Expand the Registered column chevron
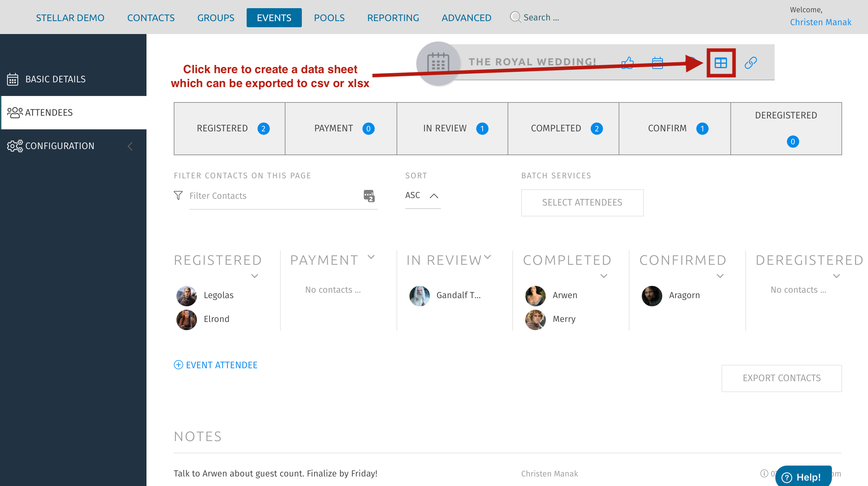Viewport: 868px width, 486px height. pyautogui.click(x=254, y=276)
